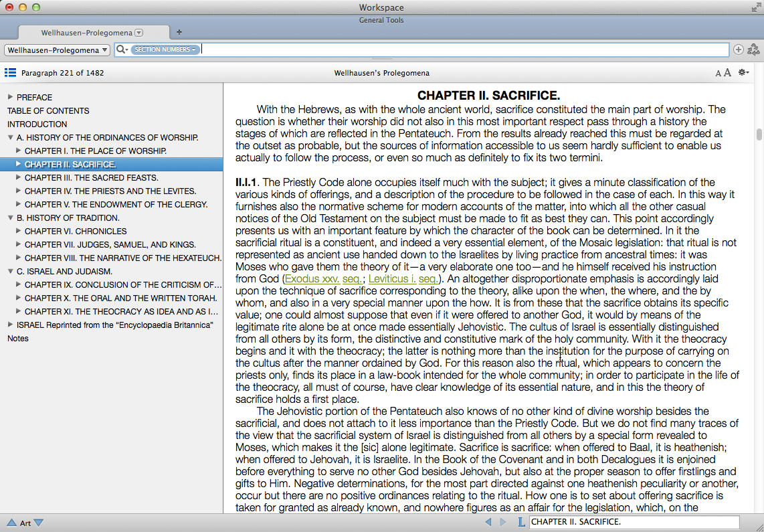Go back with the left history arrow

pos(489,522)
